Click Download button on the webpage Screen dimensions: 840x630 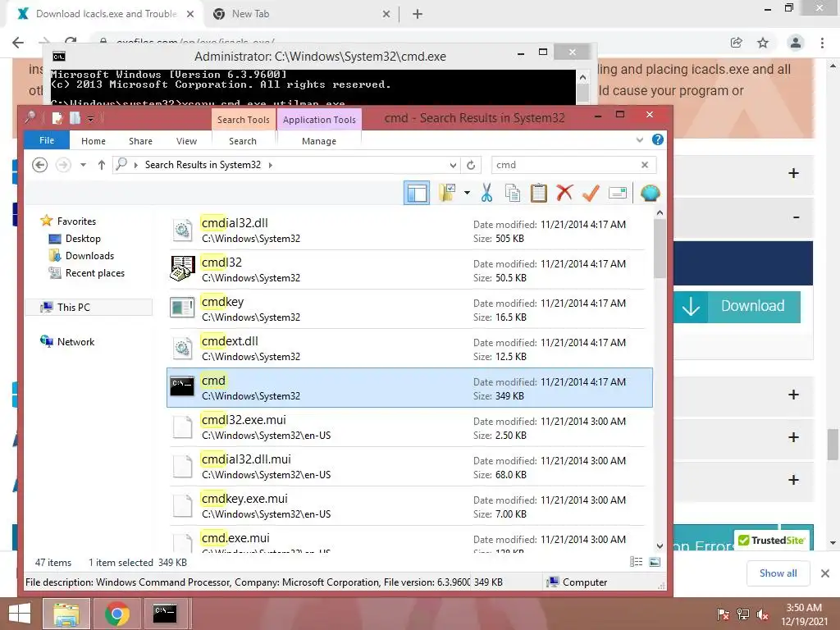pos(737,307)
